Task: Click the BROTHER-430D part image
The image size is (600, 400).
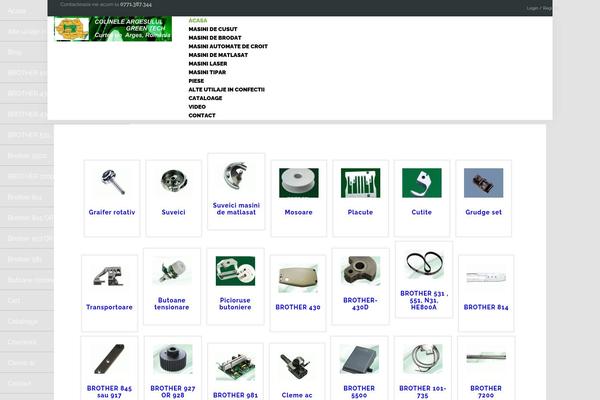Action: 360,271
